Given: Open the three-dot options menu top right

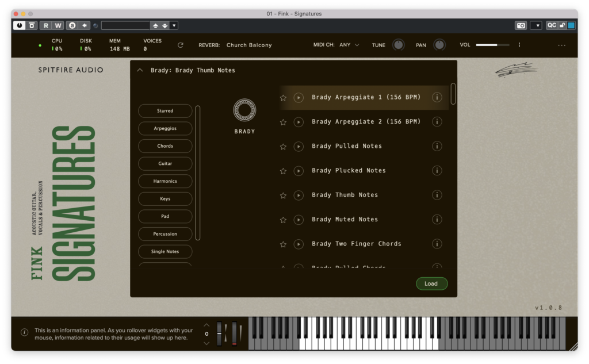Looking at the screenshot, I should 561,45.
